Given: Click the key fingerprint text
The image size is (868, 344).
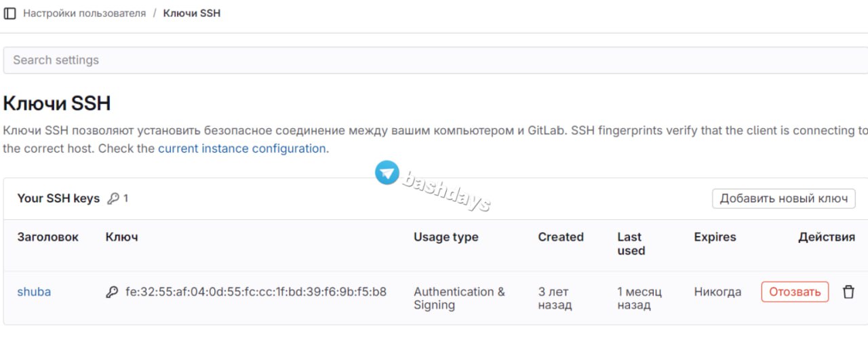Looking at the screenshot, I should click(256, 292).
